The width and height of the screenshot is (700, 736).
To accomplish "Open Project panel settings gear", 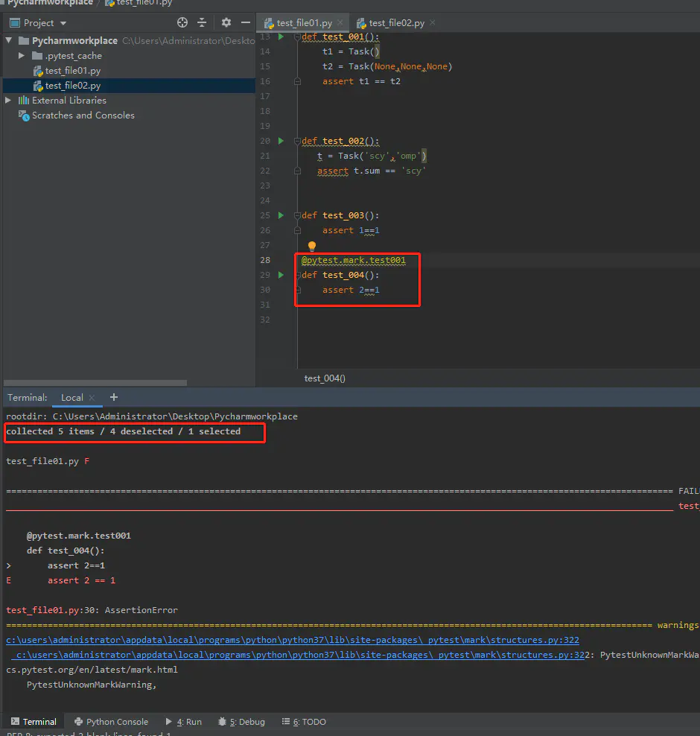I will [226, 22].
